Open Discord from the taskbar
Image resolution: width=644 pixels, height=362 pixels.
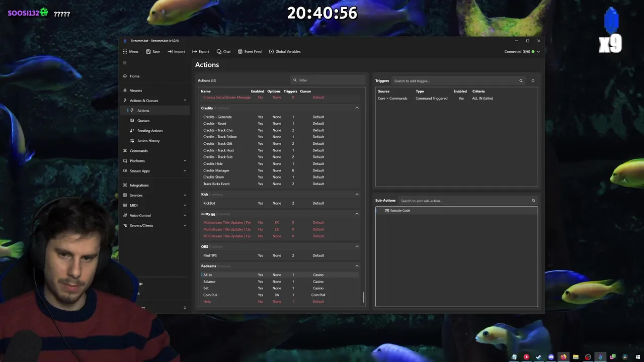[551, 357]
